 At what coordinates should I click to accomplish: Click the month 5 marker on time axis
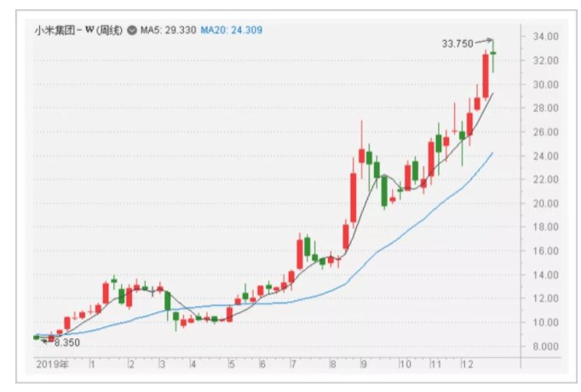coord(230,363)
